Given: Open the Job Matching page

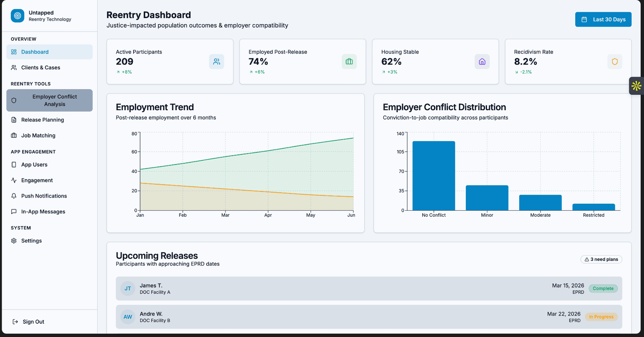Looking at the screenshot, I should (x=50, y=136).
